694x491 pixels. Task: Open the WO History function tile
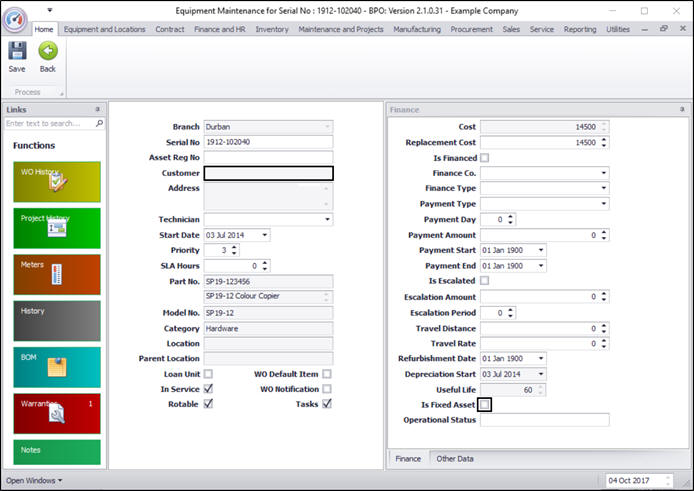[56, 180]
